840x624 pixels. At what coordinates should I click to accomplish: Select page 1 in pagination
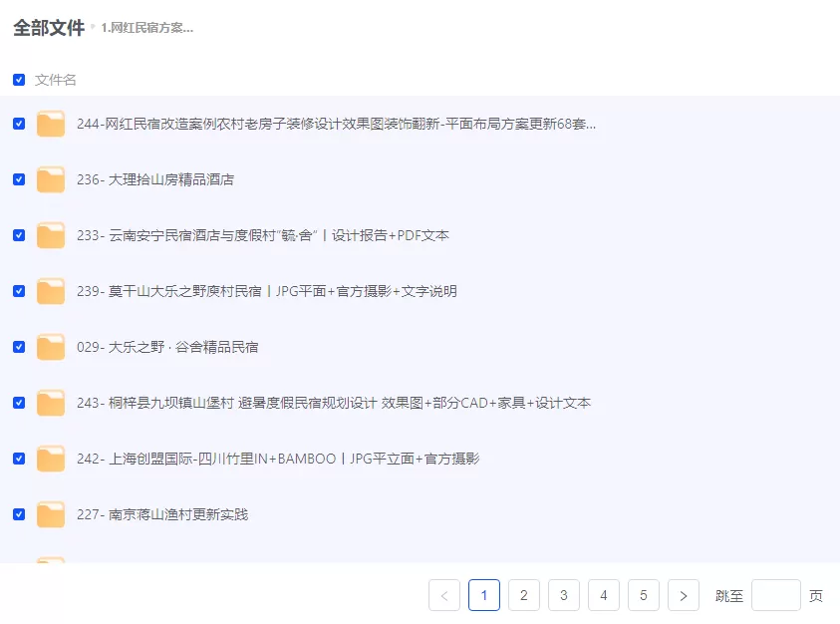click(484, 595)
